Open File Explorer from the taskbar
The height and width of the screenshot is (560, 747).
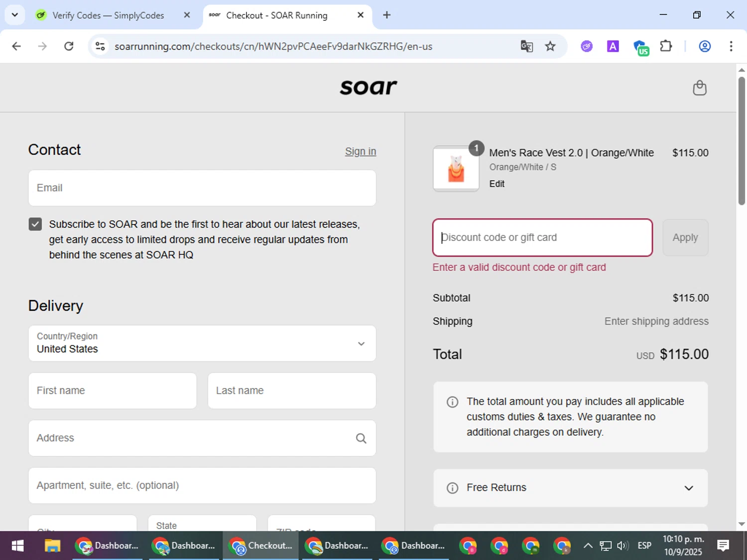[52, 546]
